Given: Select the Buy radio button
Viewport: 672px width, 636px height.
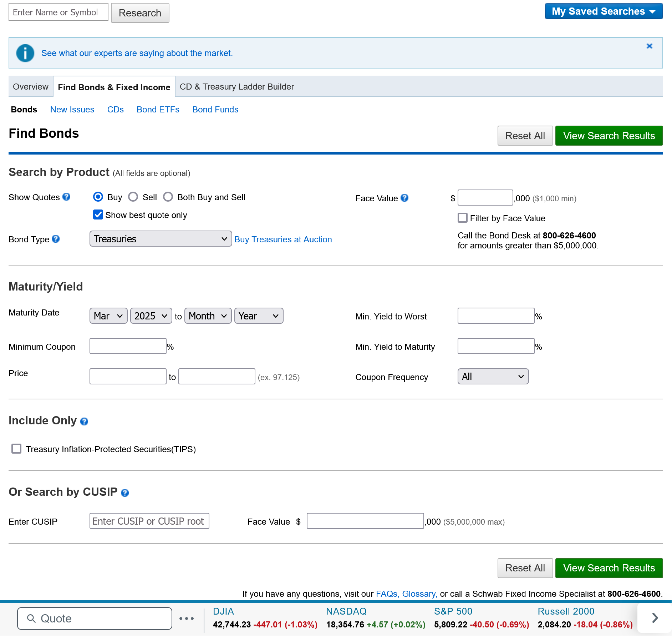Looking at the screenshot, I should (x=98, y=197).
